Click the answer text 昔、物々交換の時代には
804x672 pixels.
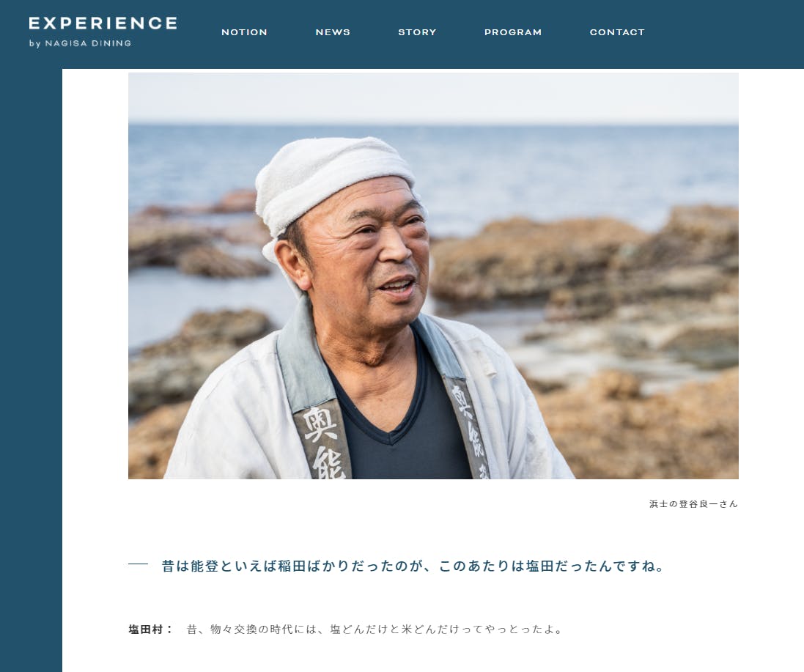(x=375, y=629)
